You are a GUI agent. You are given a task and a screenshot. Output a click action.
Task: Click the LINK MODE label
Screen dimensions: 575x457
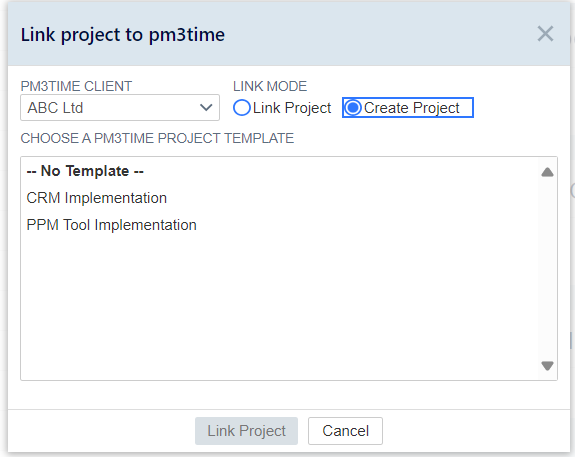click(270, 87)
